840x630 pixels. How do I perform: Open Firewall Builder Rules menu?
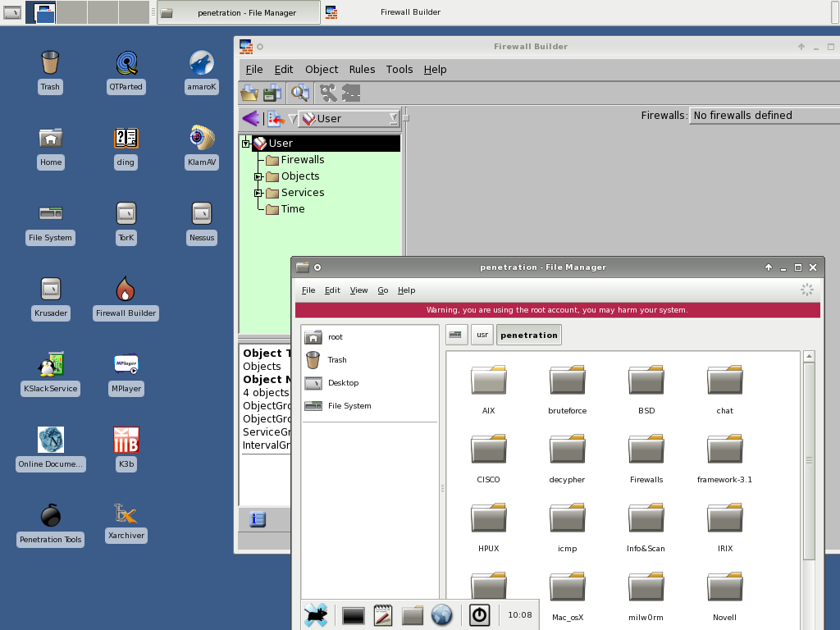click(362, 70)
